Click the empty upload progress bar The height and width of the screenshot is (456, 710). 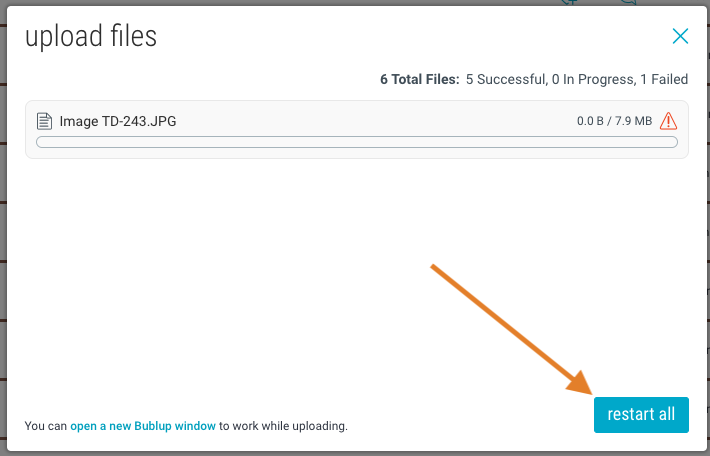pos(357,142)
